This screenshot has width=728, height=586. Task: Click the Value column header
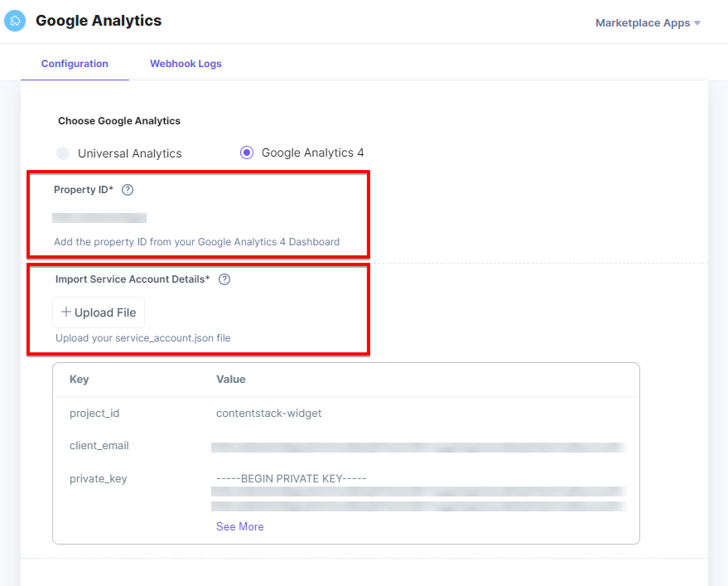tap(230, 379)
